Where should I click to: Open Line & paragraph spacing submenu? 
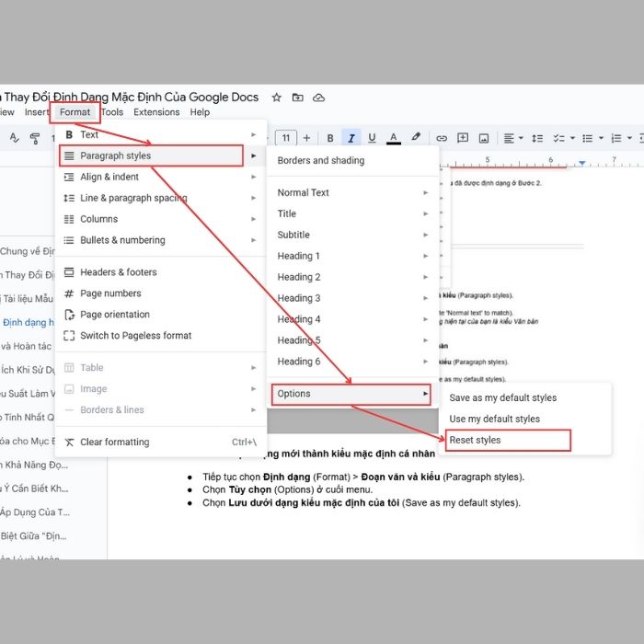coord(161,198)
